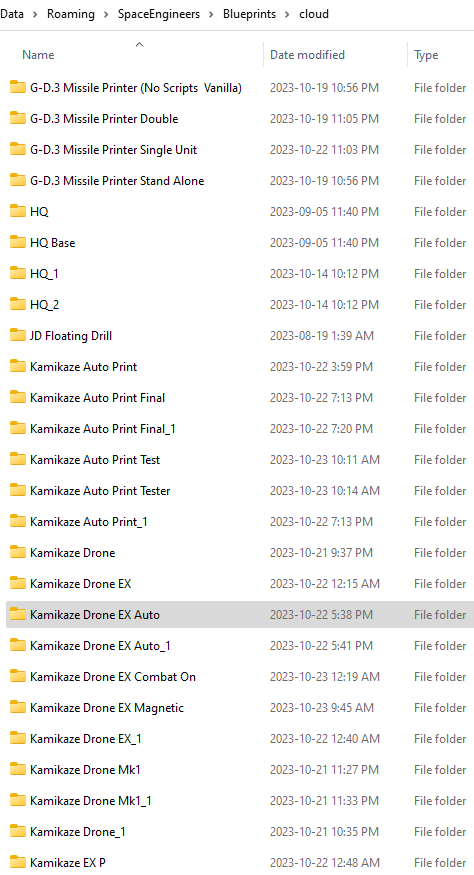The image size is (474, 875).
Task: Click the date 2023-10-23 9:45 AM
Action: 322,708
